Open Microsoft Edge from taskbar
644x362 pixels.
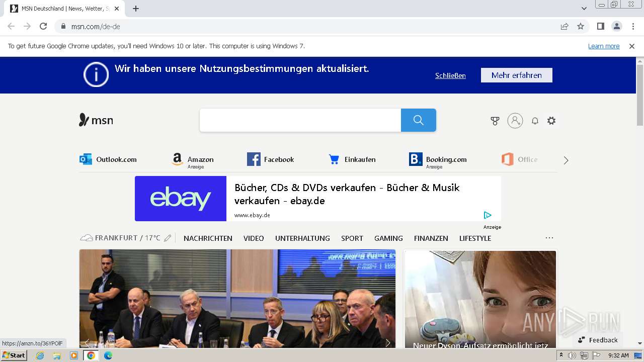pos(108,355)
